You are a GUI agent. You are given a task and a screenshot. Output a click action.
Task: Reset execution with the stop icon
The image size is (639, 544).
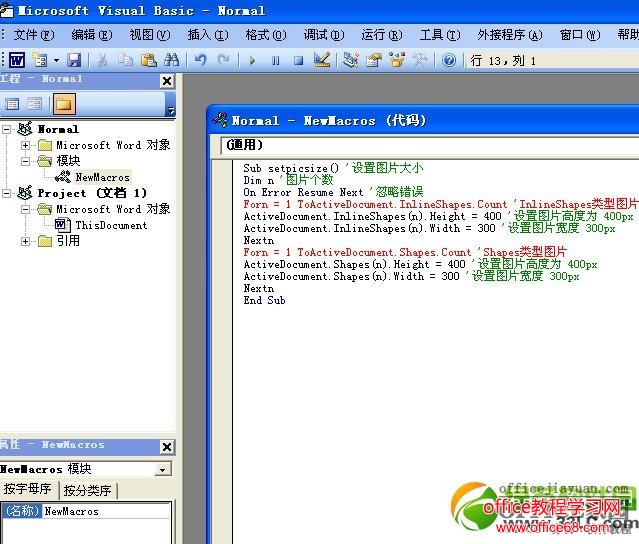click(299, 61)
